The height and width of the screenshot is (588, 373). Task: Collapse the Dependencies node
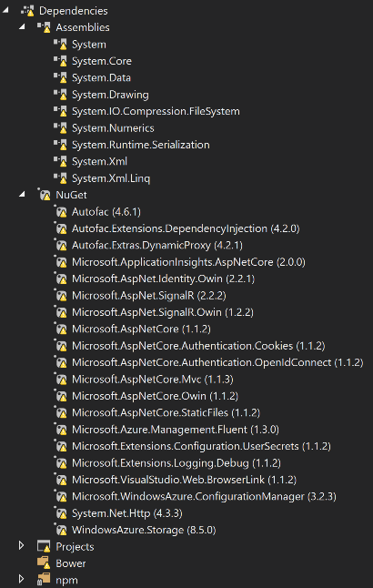[5, 10]
